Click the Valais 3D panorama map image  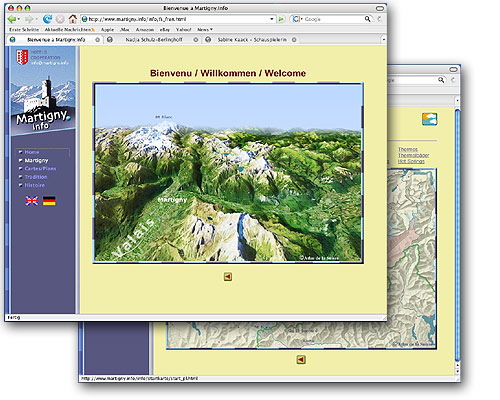[228, 172]
